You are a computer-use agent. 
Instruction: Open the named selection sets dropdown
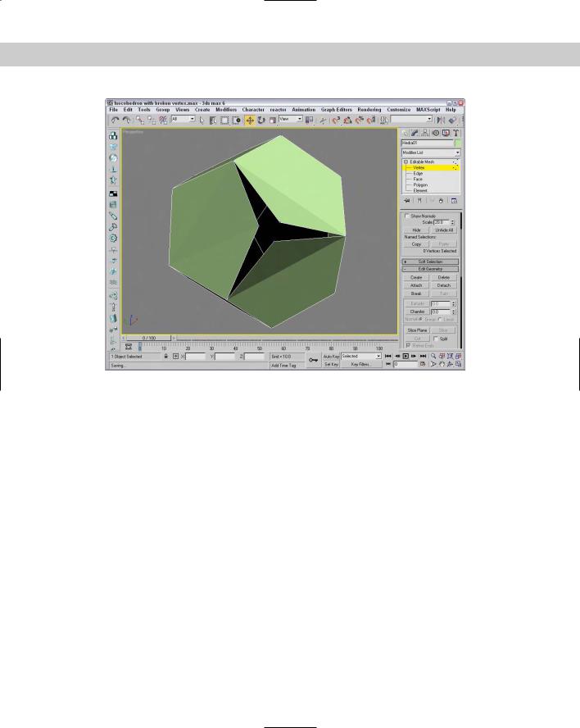[411, 120]
